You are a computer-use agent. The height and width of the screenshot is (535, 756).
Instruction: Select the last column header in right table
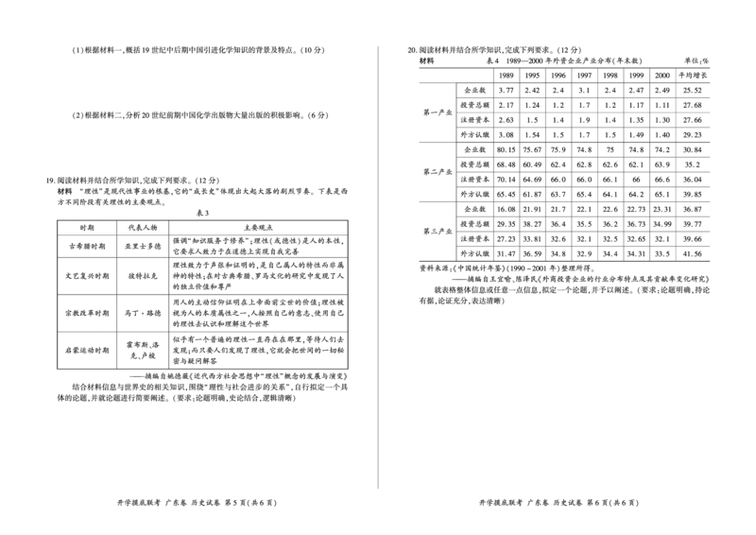pos(695,74)
